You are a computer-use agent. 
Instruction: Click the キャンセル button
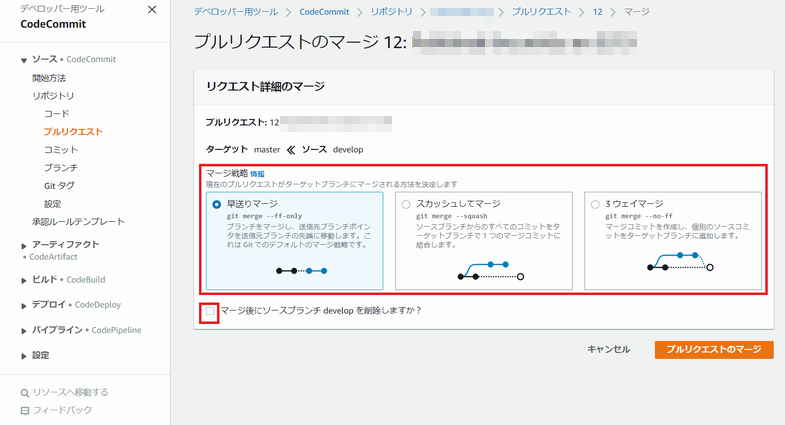pyautogui.click(x=608, y=349)
